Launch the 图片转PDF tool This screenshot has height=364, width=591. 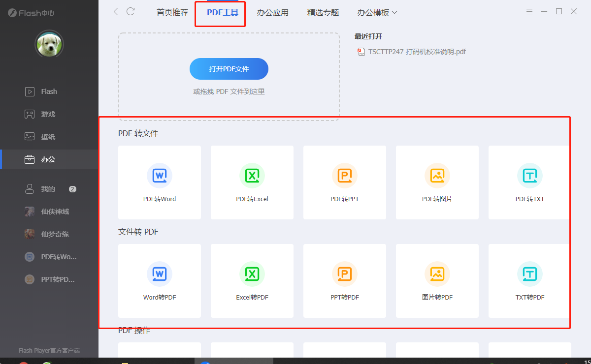[437, 281]
